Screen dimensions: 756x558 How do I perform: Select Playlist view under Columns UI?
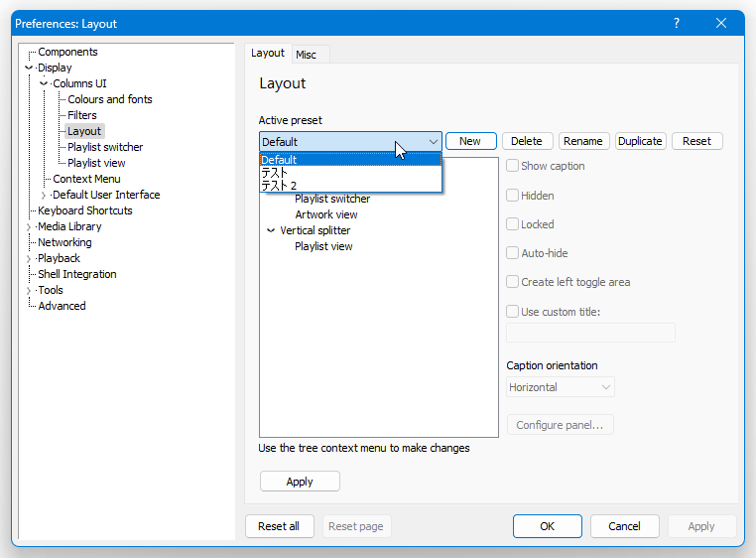tap(96, 163)
